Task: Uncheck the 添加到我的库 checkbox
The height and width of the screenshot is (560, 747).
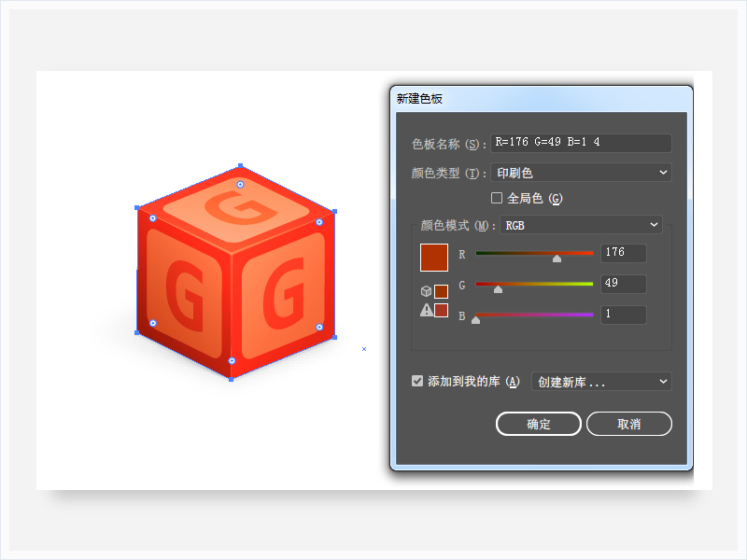Action: (x=417, y=381)
